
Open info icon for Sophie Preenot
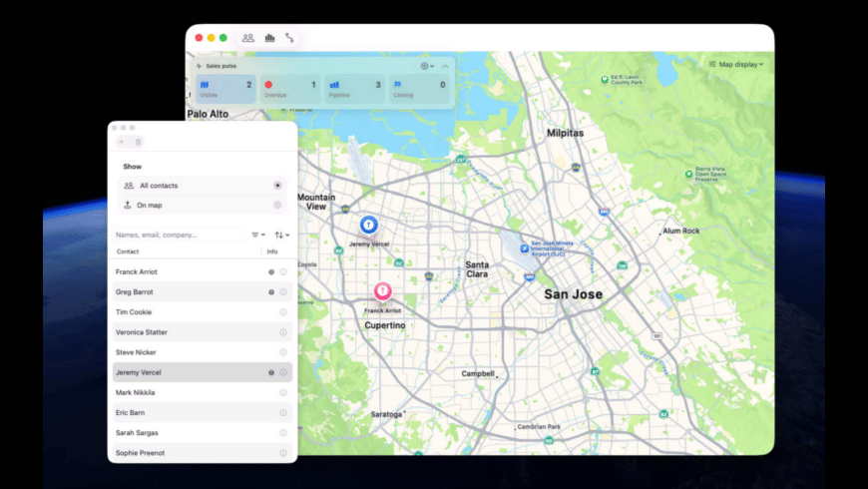[x=283, y=453]
